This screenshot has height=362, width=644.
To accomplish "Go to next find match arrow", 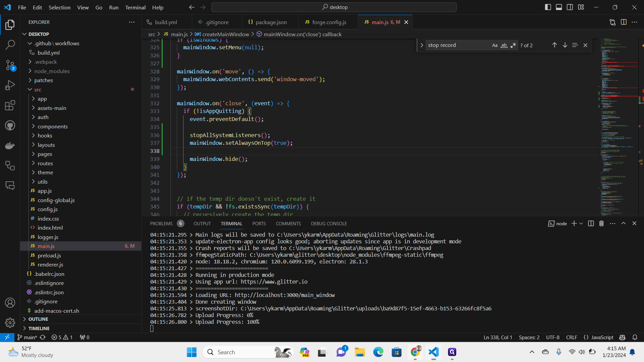I will coord(565,45).
